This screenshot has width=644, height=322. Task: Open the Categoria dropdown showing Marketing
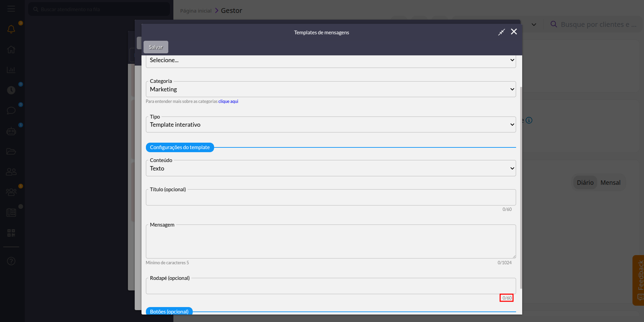(x=331, y=89)
